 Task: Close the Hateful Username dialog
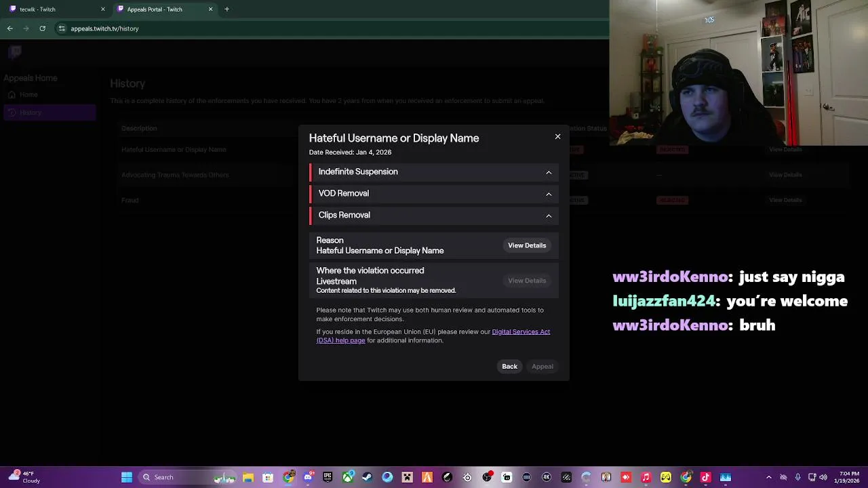[x=557, y=137]
